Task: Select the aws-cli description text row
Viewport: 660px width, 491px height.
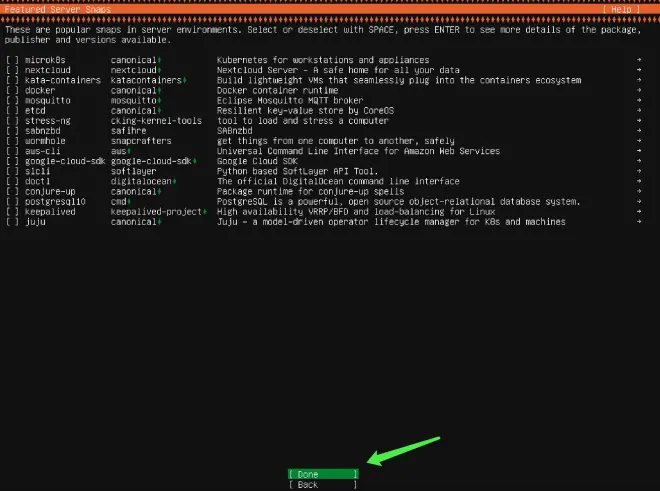Action: pos(358,151)
